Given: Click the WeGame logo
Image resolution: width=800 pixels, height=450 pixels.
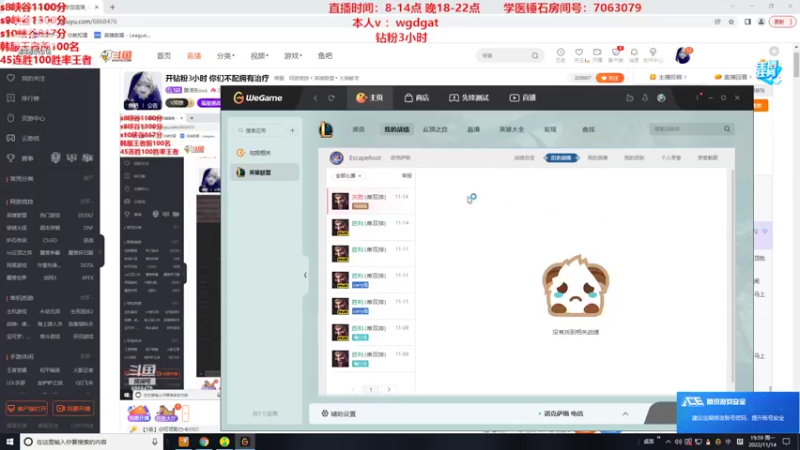Looking at the screenshot, I should point(258,98).
